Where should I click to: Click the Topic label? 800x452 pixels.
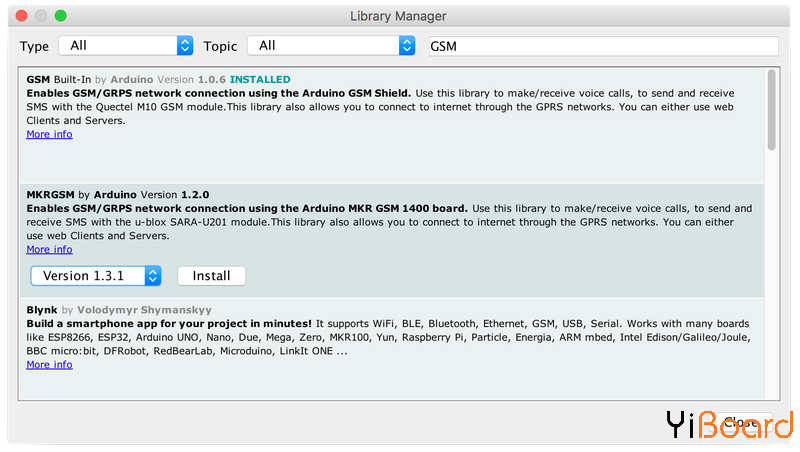[220, 46]
